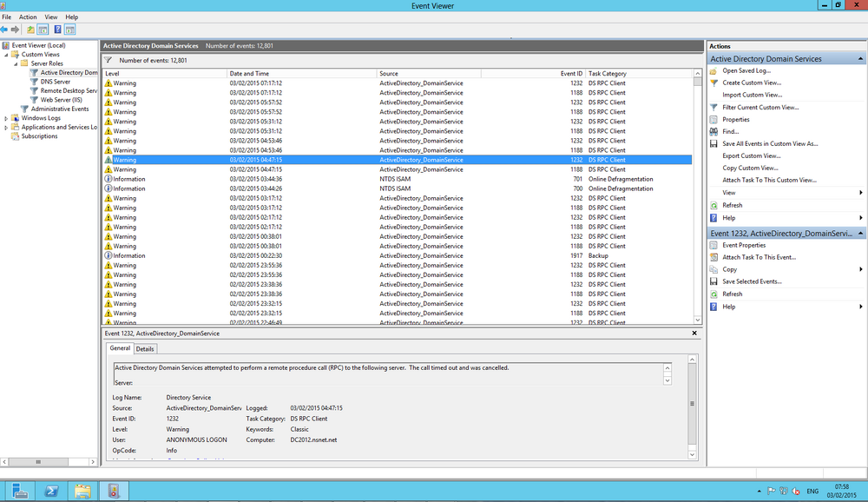Open Server Manager from the taskbar

point(20,491)
